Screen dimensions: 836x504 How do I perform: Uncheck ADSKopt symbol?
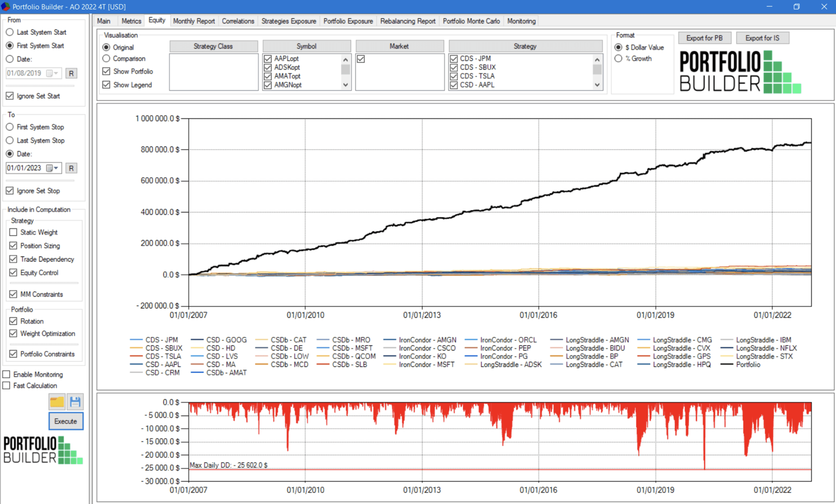(x=268, y=67)
